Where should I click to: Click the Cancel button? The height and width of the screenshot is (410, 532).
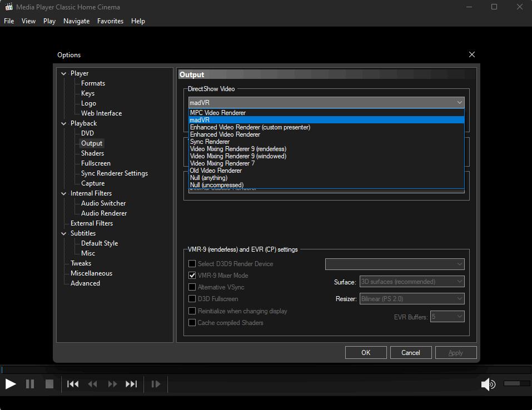click(x=410, y=353)
